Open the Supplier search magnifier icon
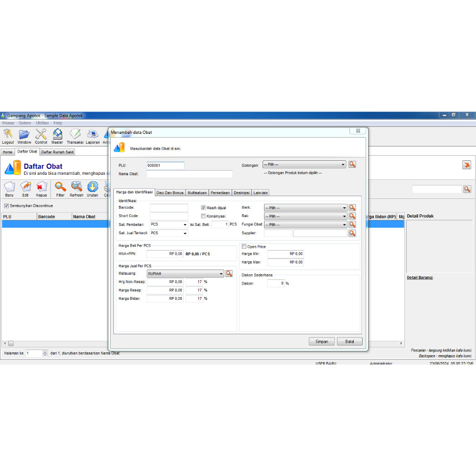This screenshot has height=476, width=476. pyautogui.click(x=352, y=232)
